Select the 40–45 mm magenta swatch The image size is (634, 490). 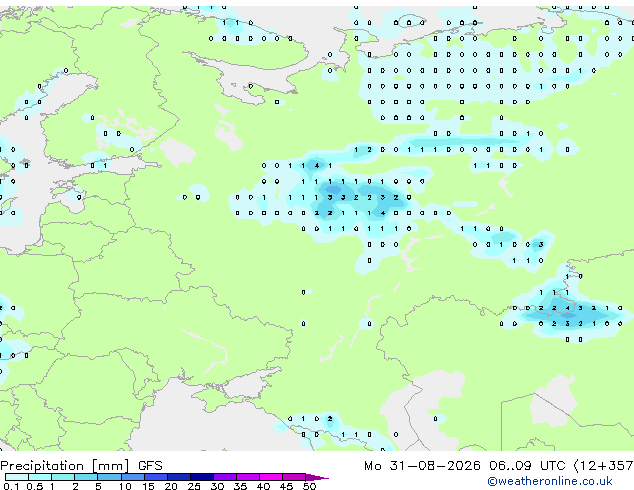[271, 477]
